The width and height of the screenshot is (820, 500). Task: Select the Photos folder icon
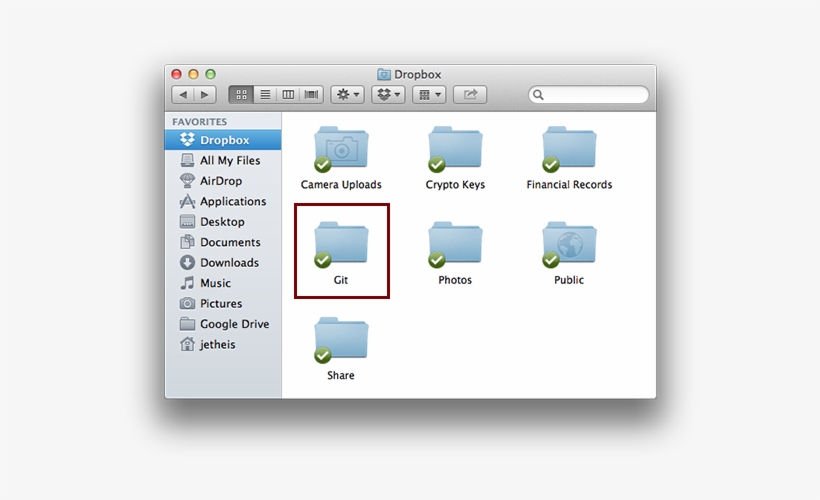click(x=455, y=244)
